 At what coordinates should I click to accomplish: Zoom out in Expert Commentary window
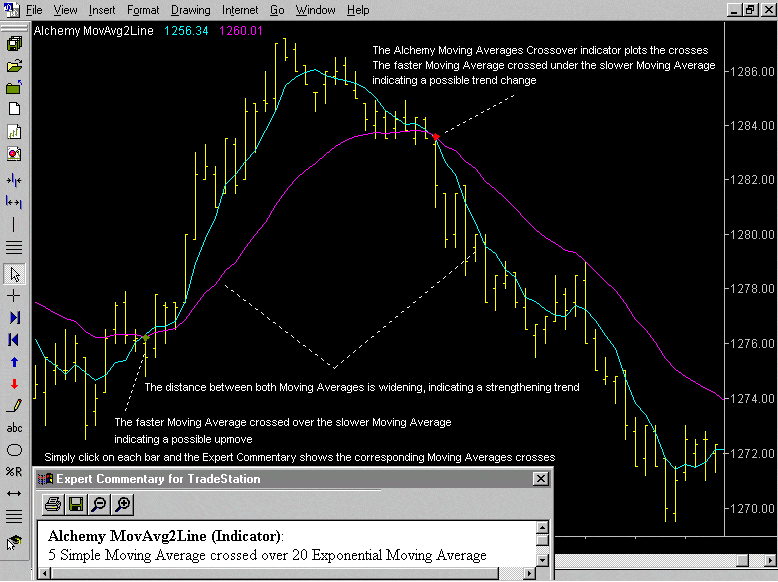(x=99, y=505)
